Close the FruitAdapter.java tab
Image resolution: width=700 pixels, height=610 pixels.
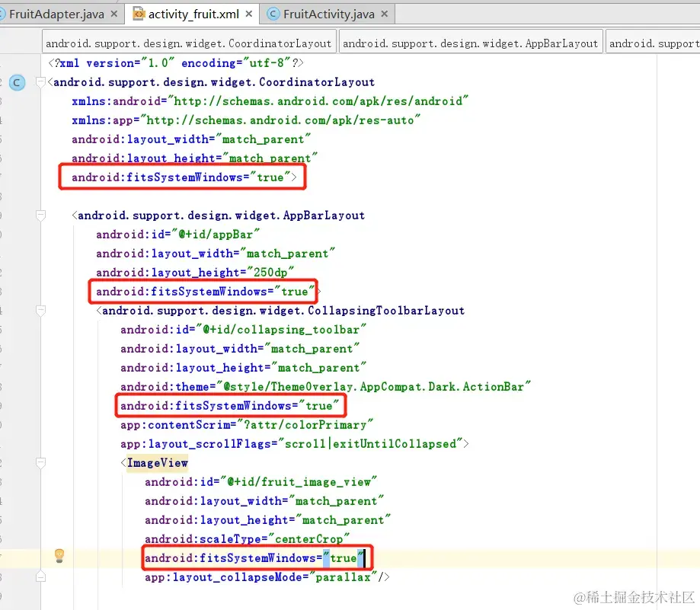point(114,14)
